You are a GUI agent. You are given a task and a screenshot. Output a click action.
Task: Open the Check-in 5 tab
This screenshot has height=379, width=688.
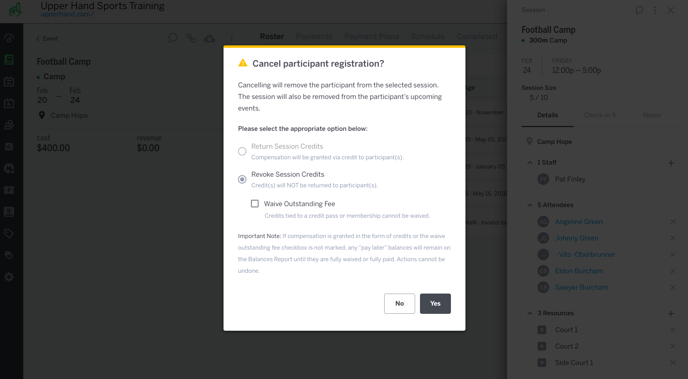(599, 115)
